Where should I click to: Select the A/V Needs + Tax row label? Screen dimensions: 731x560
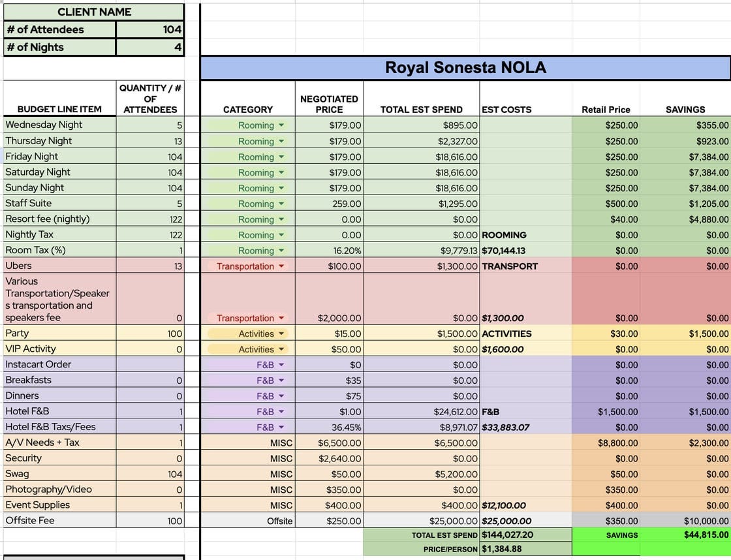59,443
